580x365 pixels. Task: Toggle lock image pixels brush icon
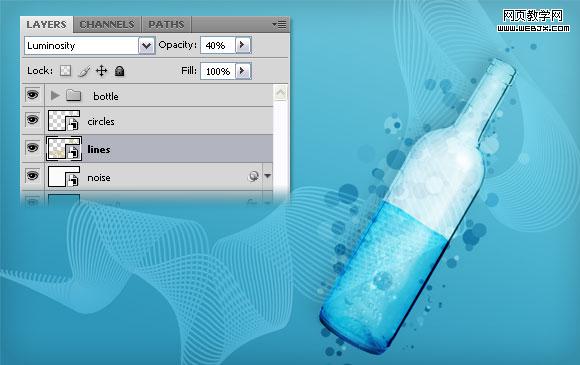click(x=84, y=71)
